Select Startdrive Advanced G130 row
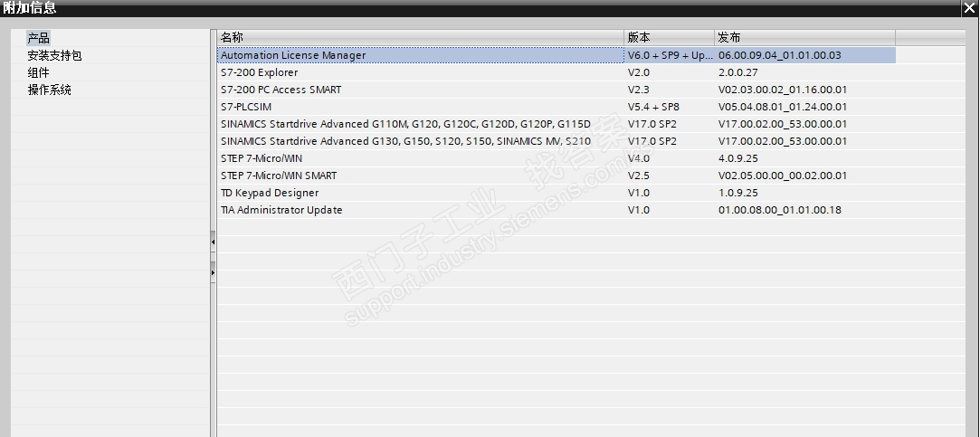This screenshot has height=437, width=980. pyautogui.click(x=557, y=141)
